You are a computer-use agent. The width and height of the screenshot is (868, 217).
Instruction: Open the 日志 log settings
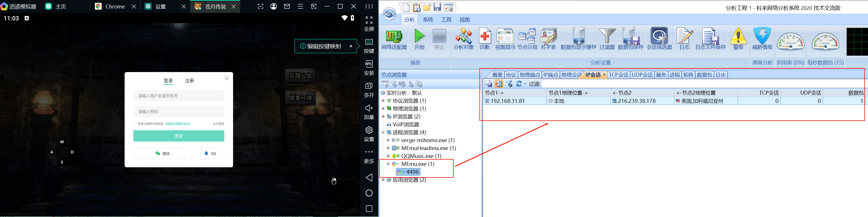coord(684,39)
